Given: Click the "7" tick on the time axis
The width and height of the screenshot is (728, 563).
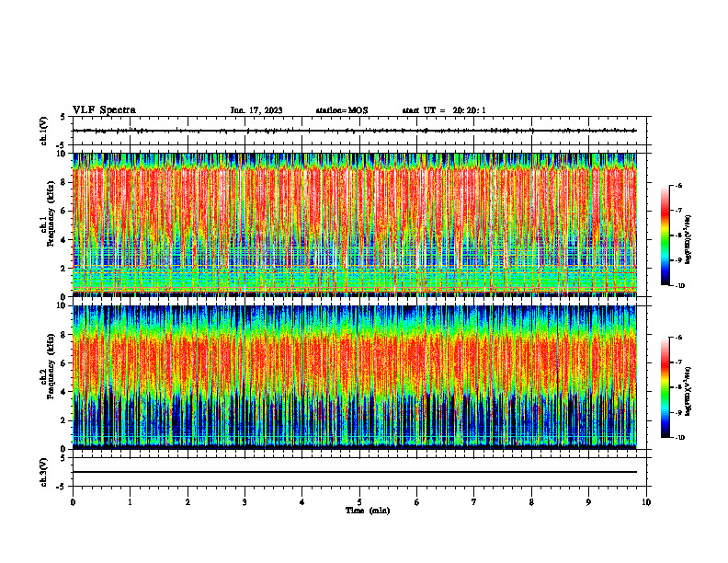Looking at the screenshot, I should tap(474, 502).
